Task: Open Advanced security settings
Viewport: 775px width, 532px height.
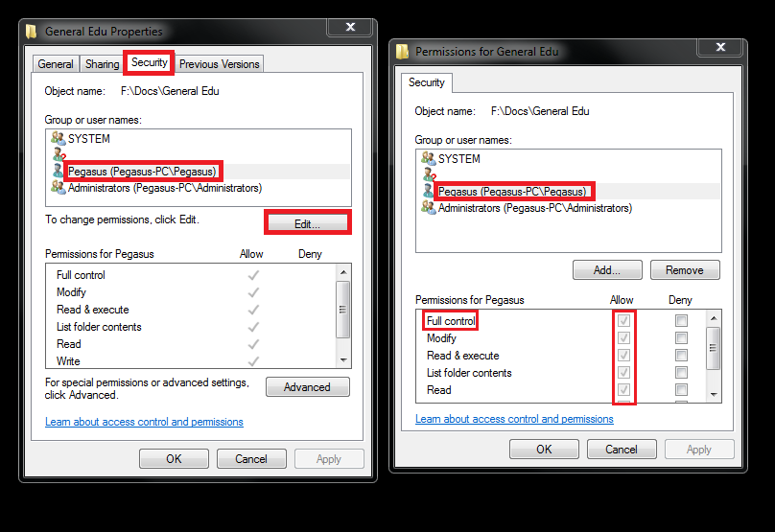Action: click(x=308, y=387)
